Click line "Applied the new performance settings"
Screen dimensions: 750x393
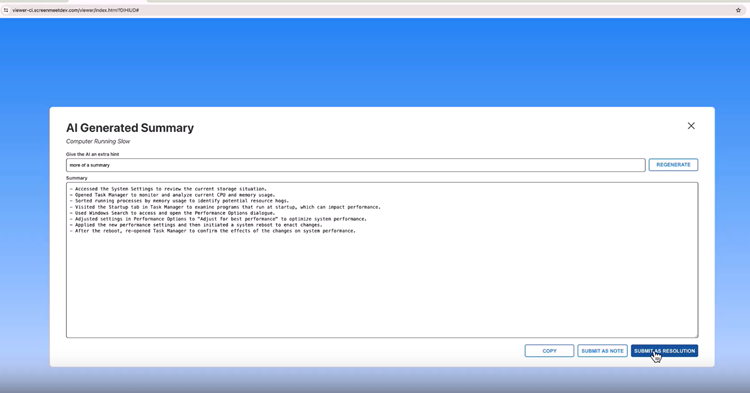point(196,225)
